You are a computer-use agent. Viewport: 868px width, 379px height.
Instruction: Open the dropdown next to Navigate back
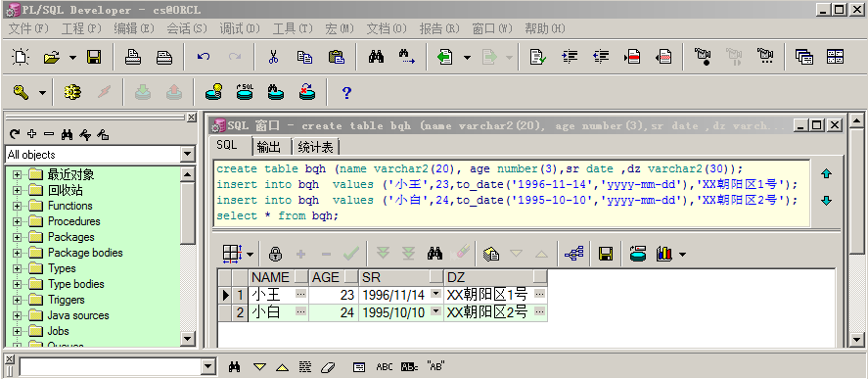click(x=467, y=57)
